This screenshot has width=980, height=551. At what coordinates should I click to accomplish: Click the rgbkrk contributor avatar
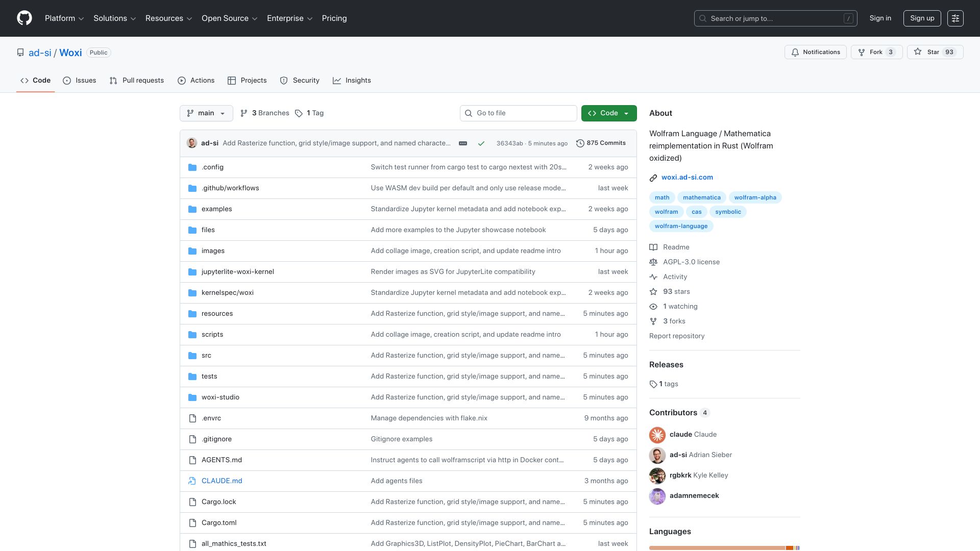tap(657, 475)
